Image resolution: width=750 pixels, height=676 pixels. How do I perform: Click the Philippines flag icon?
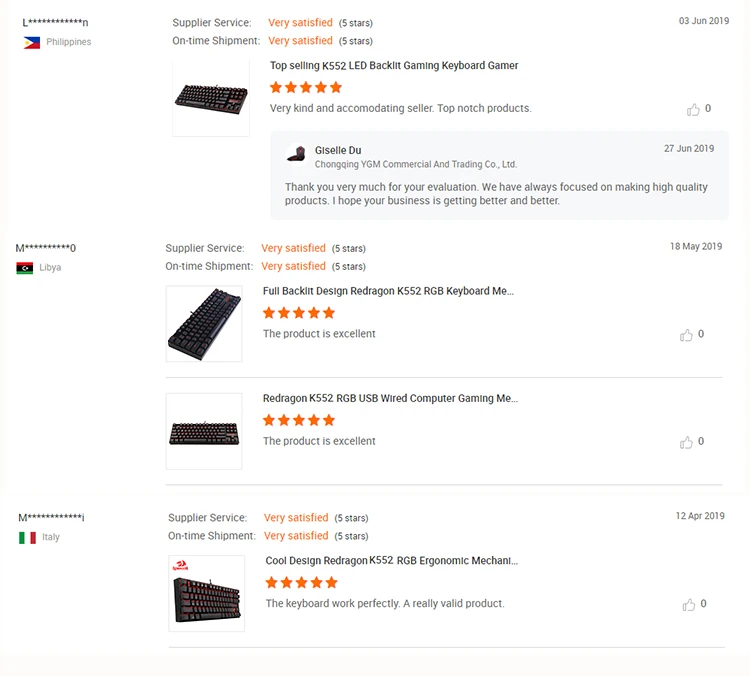(x=31, y=42)
